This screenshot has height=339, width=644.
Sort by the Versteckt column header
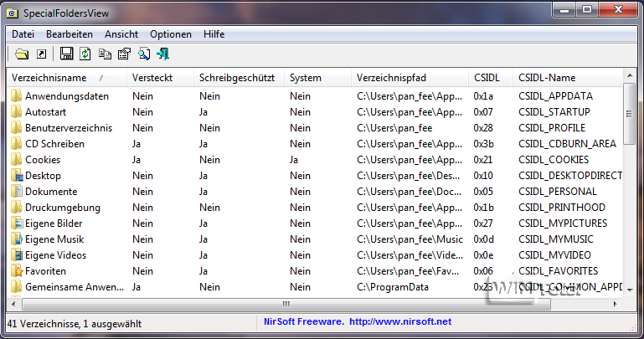(x=152, y=78)
